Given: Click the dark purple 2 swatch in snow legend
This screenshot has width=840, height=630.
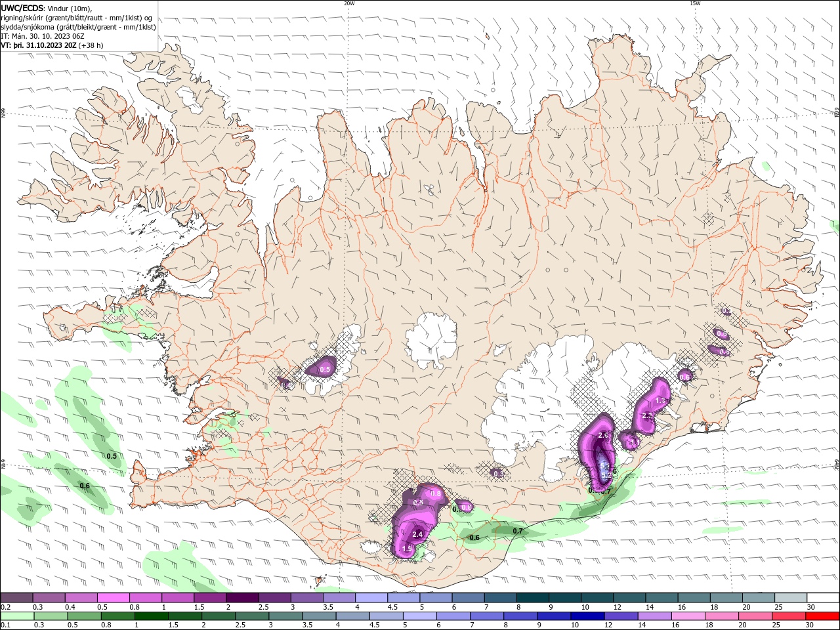Looking at the screenshot, I should coord(242,597).
